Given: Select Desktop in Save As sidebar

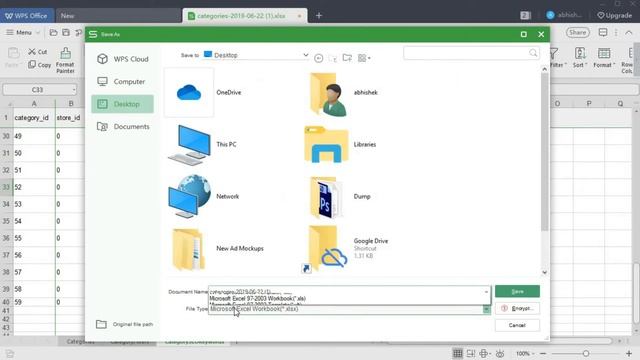Looking at the screenshot, I should point(122,104).
